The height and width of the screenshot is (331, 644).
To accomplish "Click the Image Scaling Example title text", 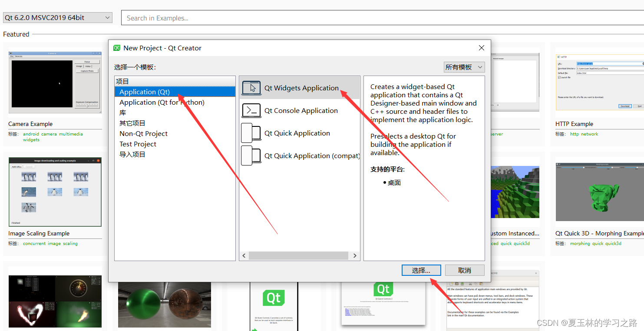I will [39, 233].
